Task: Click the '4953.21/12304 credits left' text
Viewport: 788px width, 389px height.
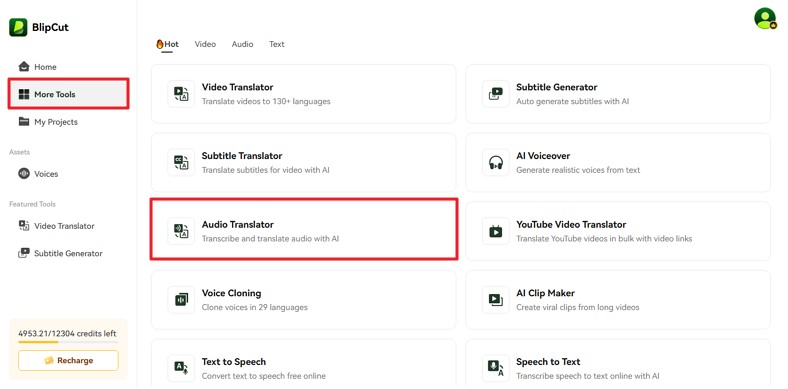Action: coord(67,333)
